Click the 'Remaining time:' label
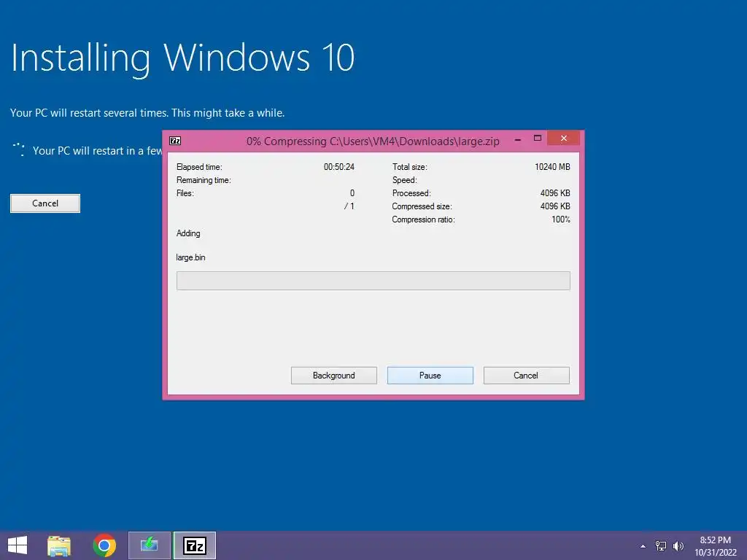This screenshot has height=560, width=747. (x=204, y=180)
